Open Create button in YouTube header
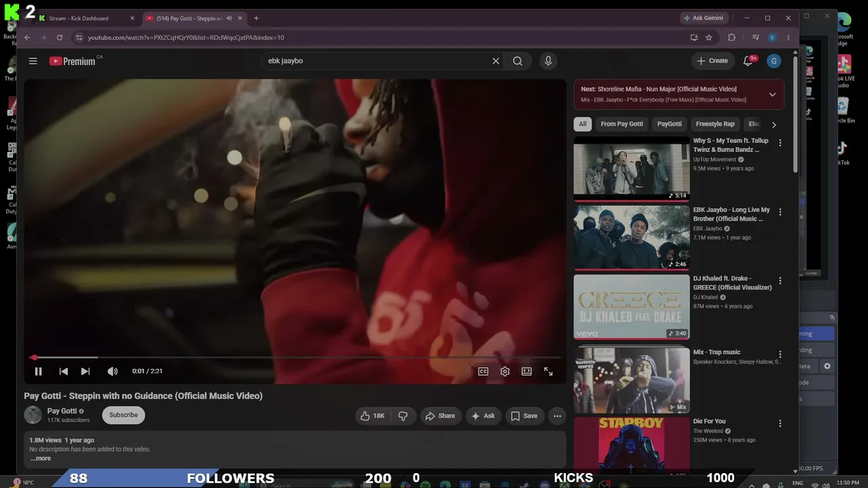Viewport: 868px width, 488px height. (x=713, y=61)
